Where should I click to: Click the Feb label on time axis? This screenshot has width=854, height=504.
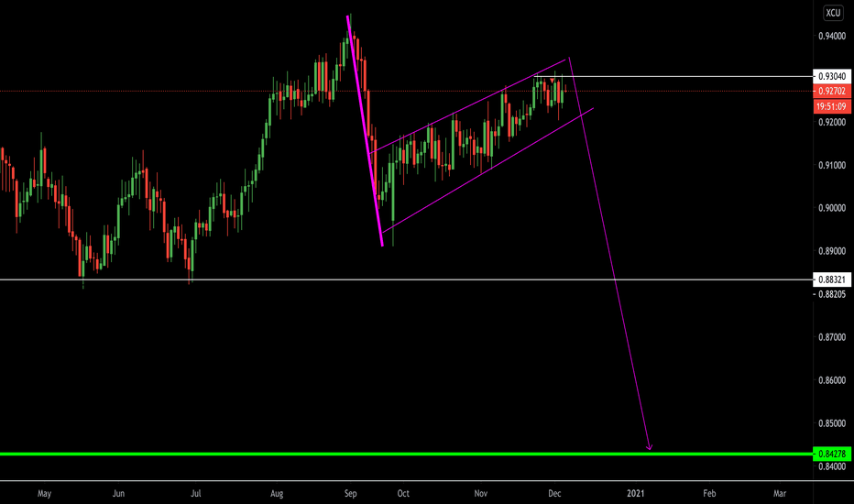709,494
